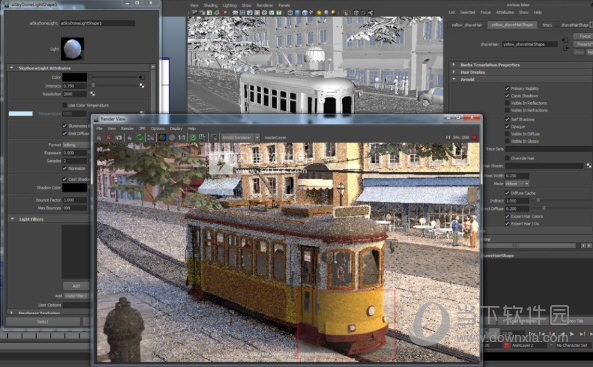Image resolution: width=593 pixels, height=367 pixels.
Task: Click the black Shadow Color swatch
Action: click(75, 188)
